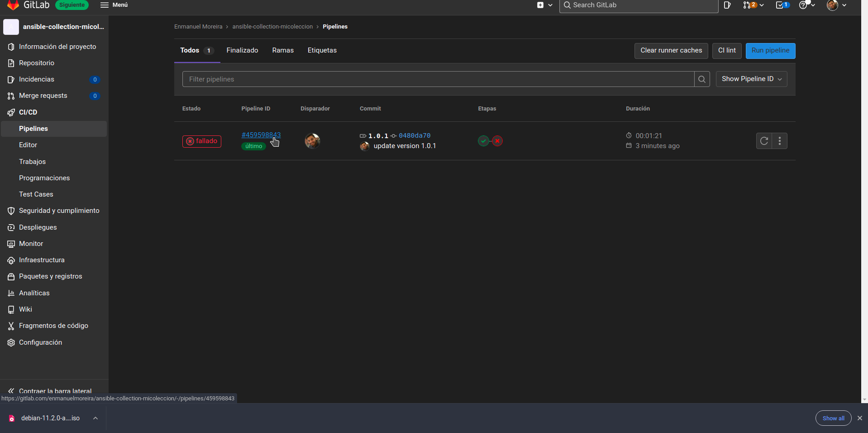Close the downloads bar
The width and height of the screenshot is (868, 433).
tap(860, 418)
